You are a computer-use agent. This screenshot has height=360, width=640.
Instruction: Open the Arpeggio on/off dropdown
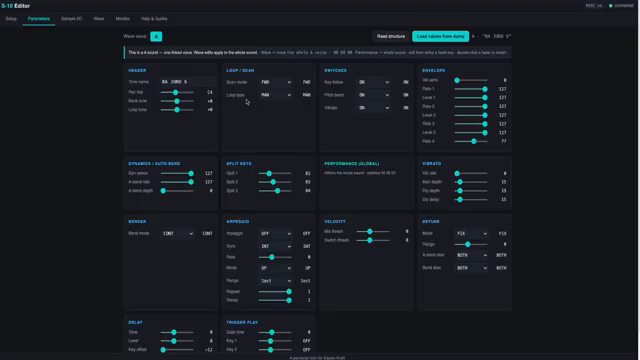coord(276,233)
